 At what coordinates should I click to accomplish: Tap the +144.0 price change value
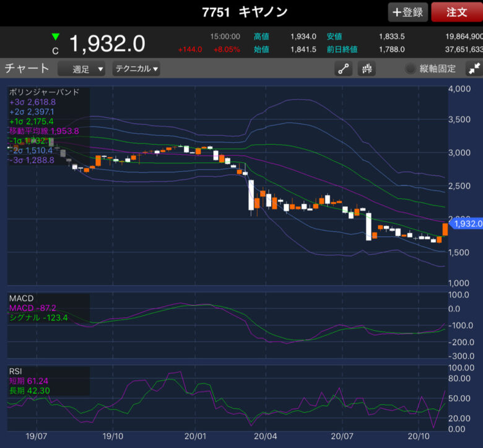point(190,50)
